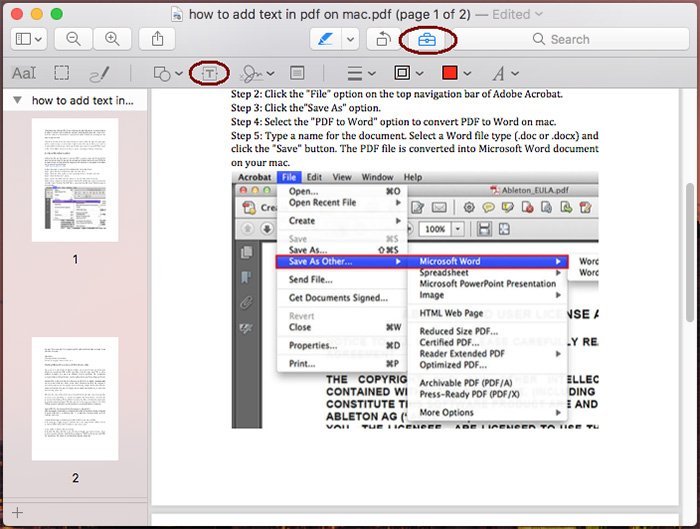This screenshot has width=700, height=529.
Task: Open the Text Style menu
Action: point(505,73)
